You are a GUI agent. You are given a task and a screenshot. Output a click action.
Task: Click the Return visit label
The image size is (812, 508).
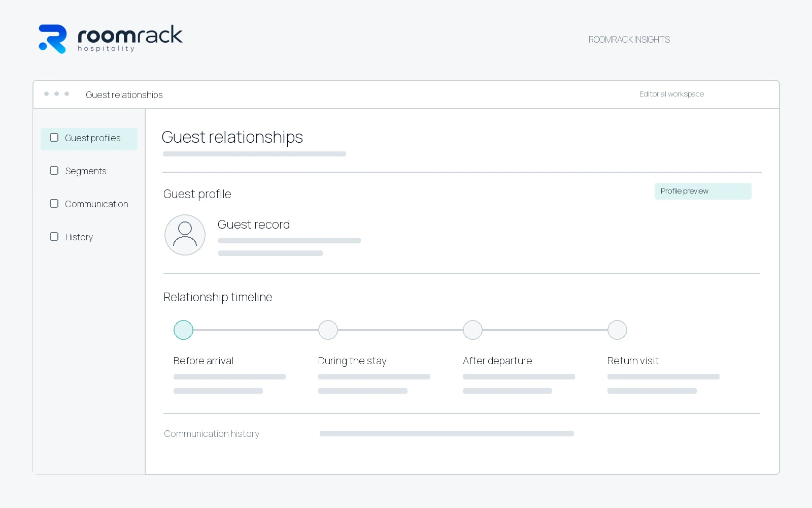633,361
